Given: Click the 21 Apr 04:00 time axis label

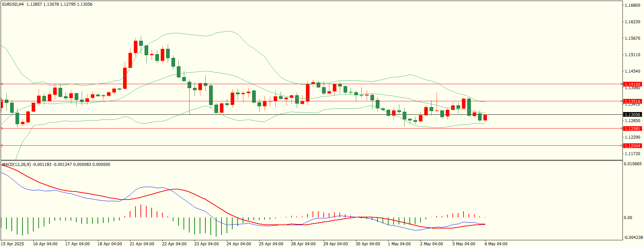Looking at the screenshot, I should pos(142,244).
